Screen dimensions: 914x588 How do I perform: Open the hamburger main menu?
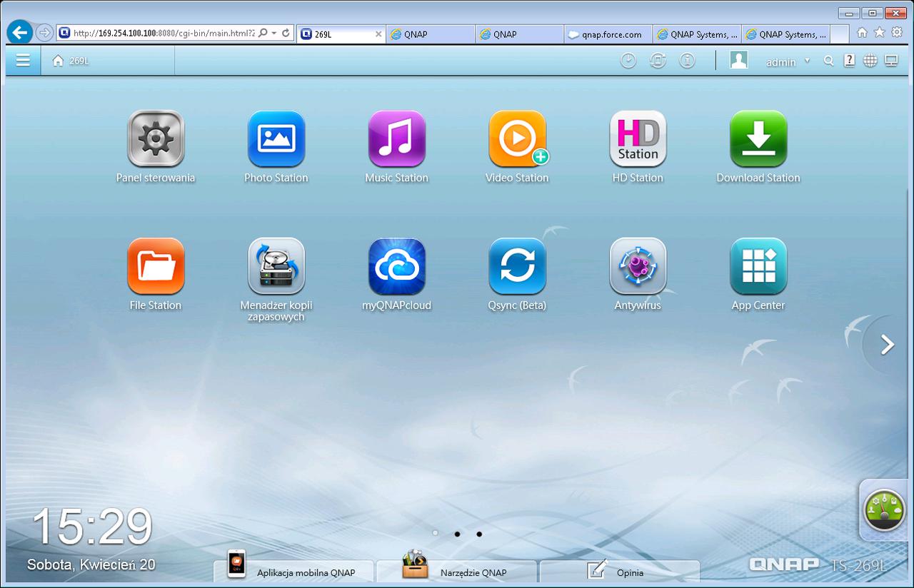tap(23, 61)
